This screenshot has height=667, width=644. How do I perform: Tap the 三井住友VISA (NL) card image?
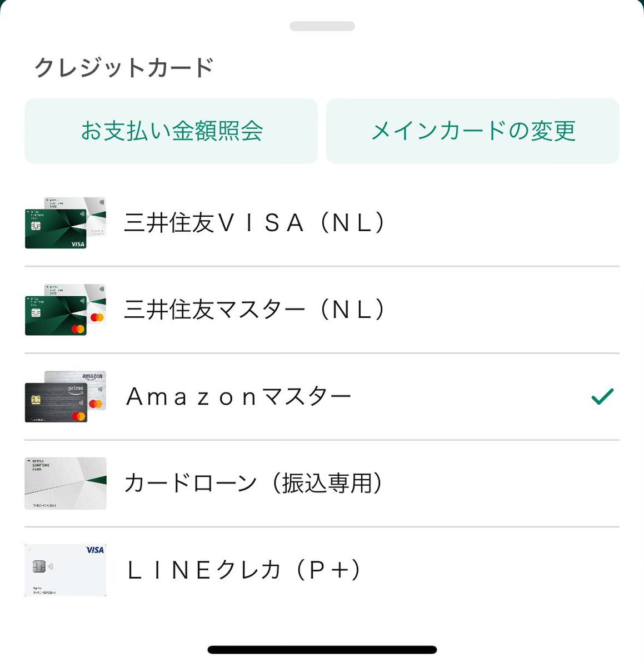click(x=66, y=223)
